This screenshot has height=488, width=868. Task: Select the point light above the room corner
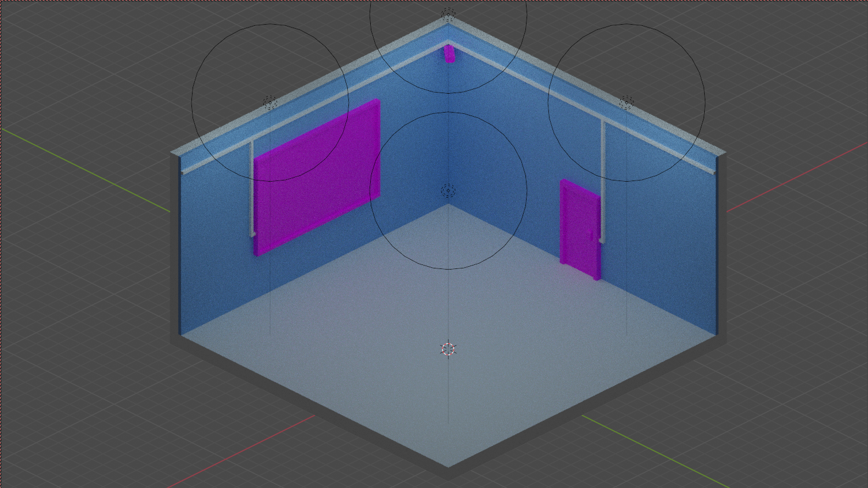click(448, 14)
